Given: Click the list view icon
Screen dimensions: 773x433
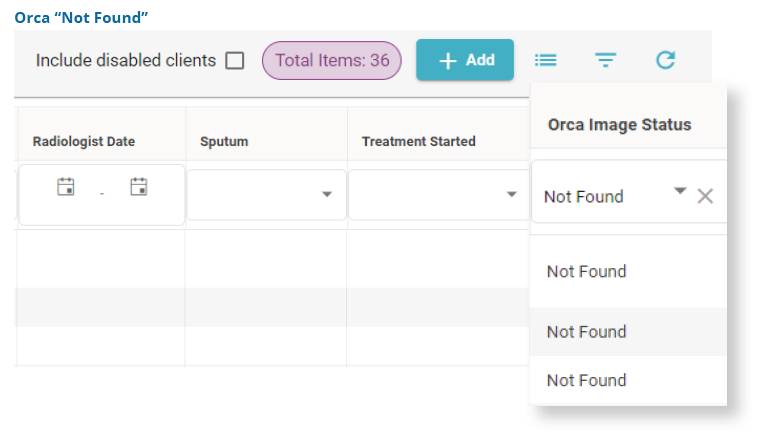Looking at the screenshot, I should [545, 60].
